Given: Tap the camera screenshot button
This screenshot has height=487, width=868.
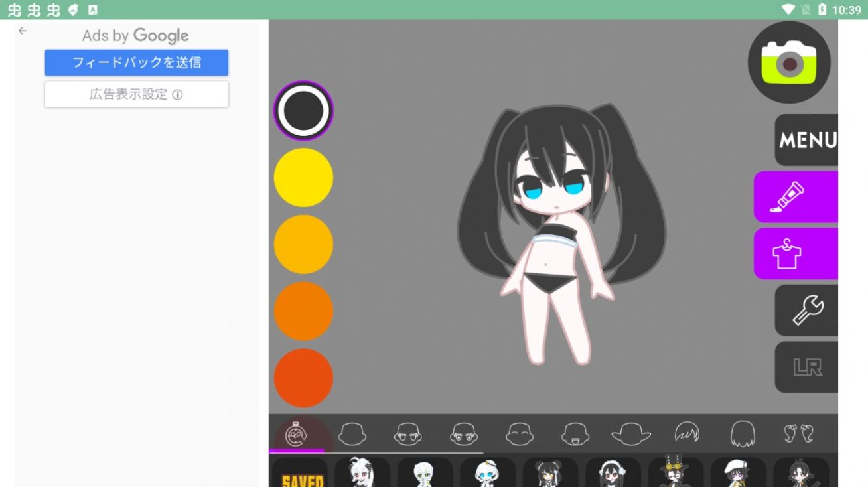Looking at the screenshot, I should (788, 62).
